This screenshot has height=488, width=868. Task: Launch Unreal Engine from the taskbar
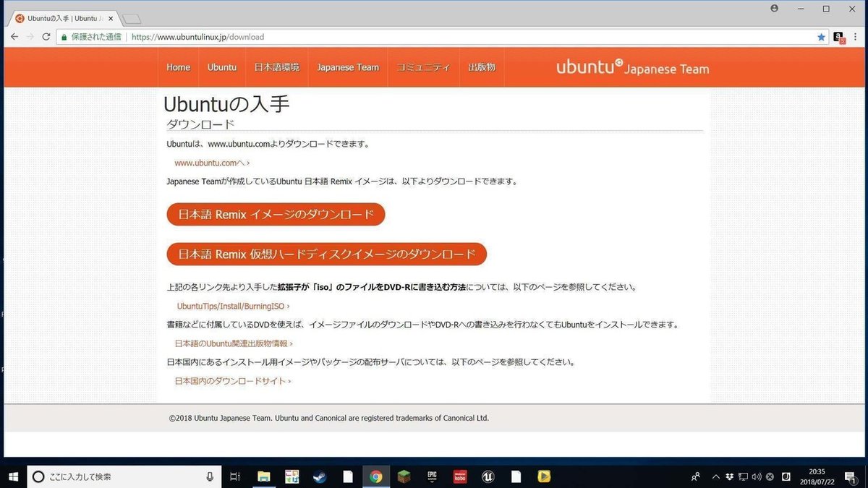click(x=488, y=476)
